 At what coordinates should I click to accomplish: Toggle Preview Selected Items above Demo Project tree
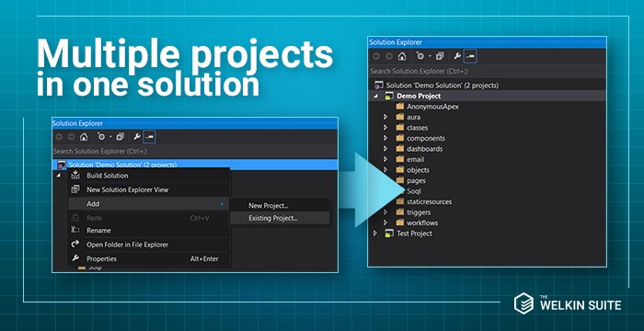coord(470,56)
